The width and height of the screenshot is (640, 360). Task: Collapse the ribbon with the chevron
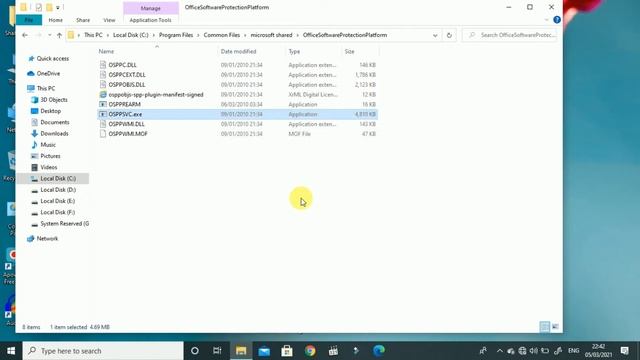[547, 20]
